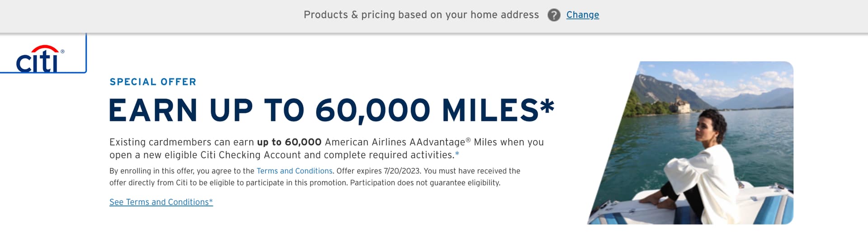The height and width of the screenshot is (243, 868).
Task: Click the Citi logo
Action: [38, 59]
